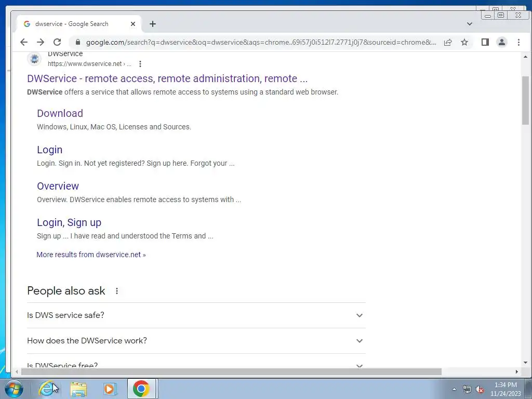Close the dwservice Google Search tab
The image size is (532, 399).
coord(133,24)
